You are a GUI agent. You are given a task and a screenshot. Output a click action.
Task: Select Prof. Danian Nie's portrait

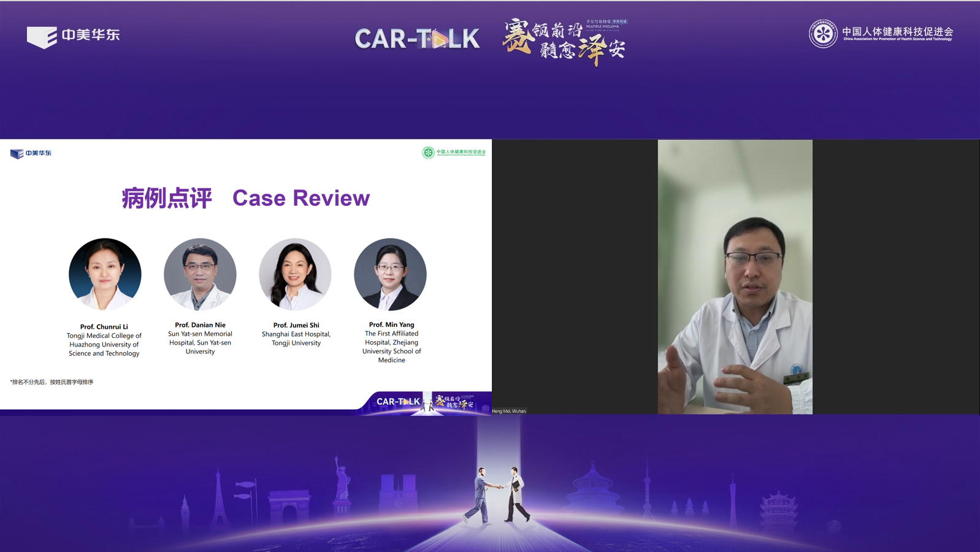coord(200,274)
